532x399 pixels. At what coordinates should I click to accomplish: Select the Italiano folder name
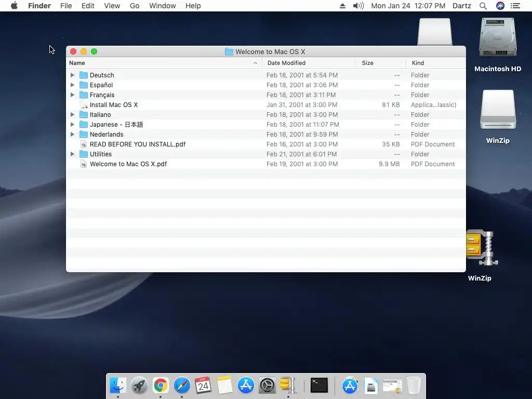(x=100, y=115)
